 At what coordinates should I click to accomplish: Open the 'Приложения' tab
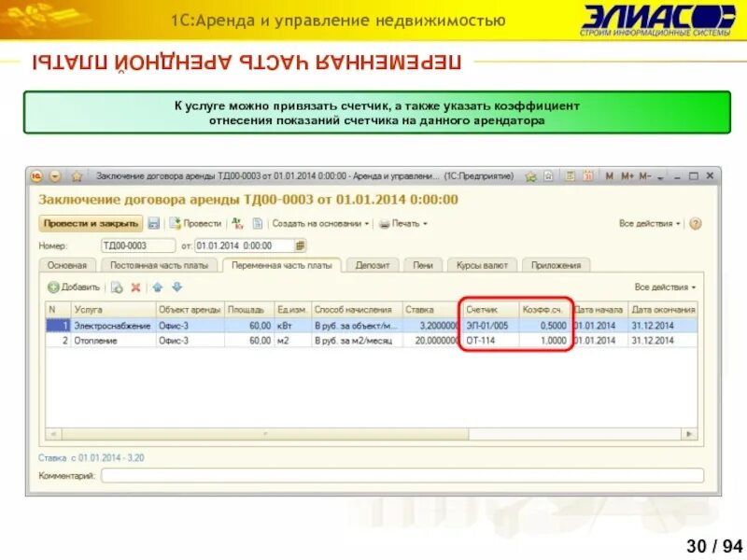tap(556, 265)
